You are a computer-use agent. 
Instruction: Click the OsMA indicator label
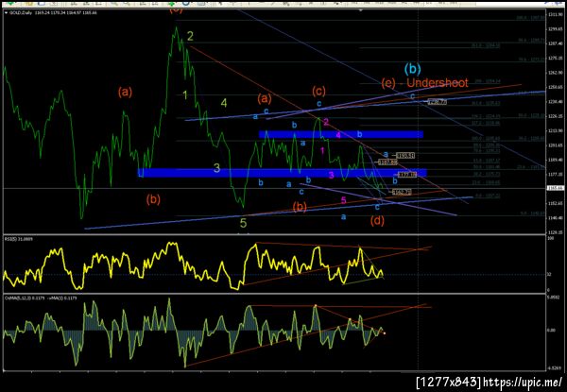click(41, 298)
